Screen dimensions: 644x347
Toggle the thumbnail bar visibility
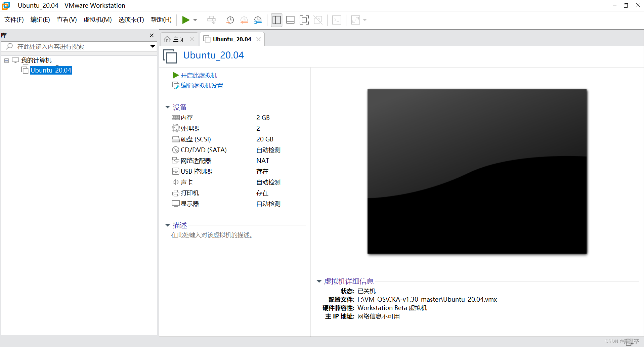pyautogui.click(x=290, y=20)
